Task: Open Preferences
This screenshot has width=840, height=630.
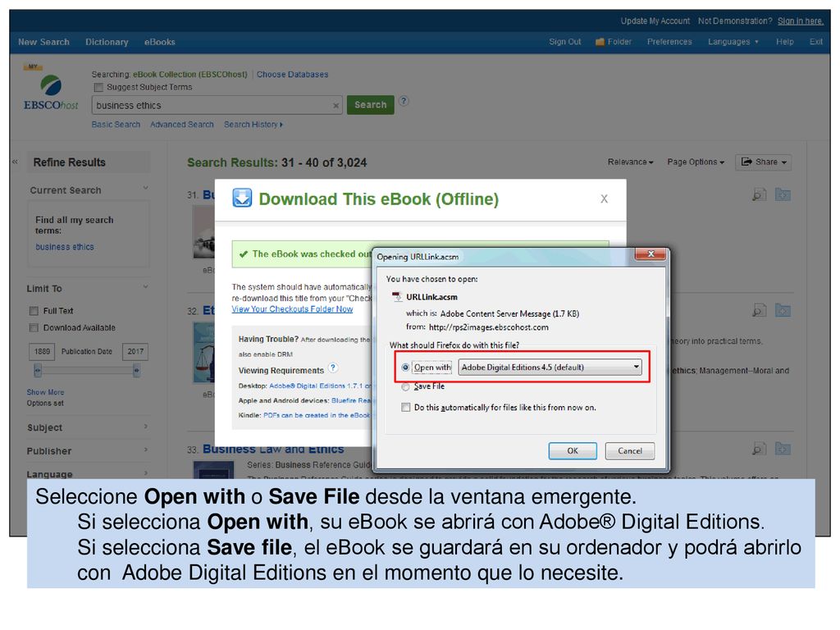Action: coord(669,42)
